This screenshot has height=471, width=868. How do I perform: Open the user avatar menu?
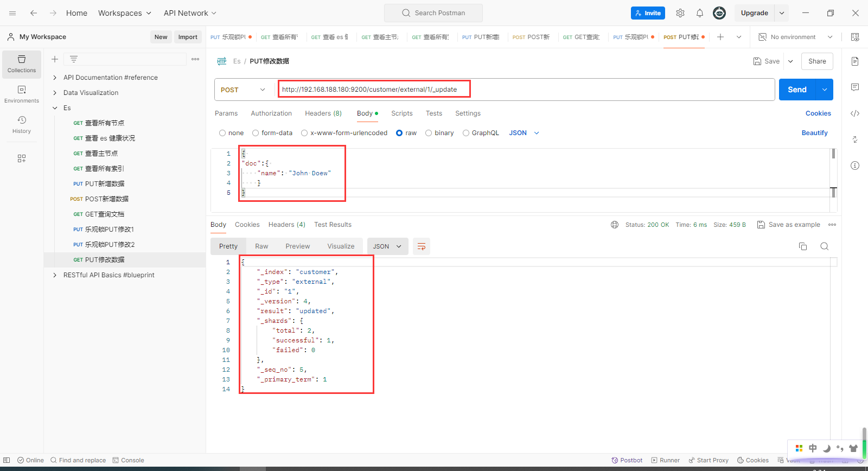coord(719,13)
